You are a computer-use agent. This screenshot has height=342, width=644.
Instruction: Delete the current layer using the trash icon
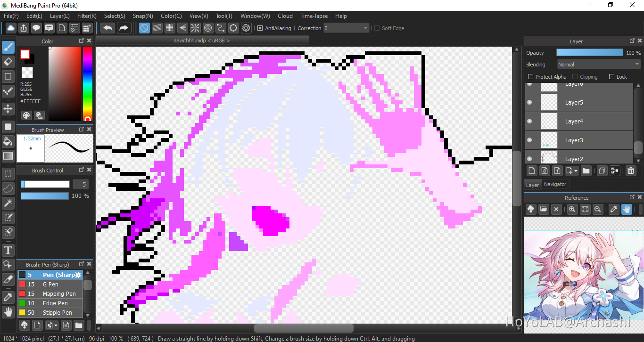pyautogui.click(x=631, y=171)
